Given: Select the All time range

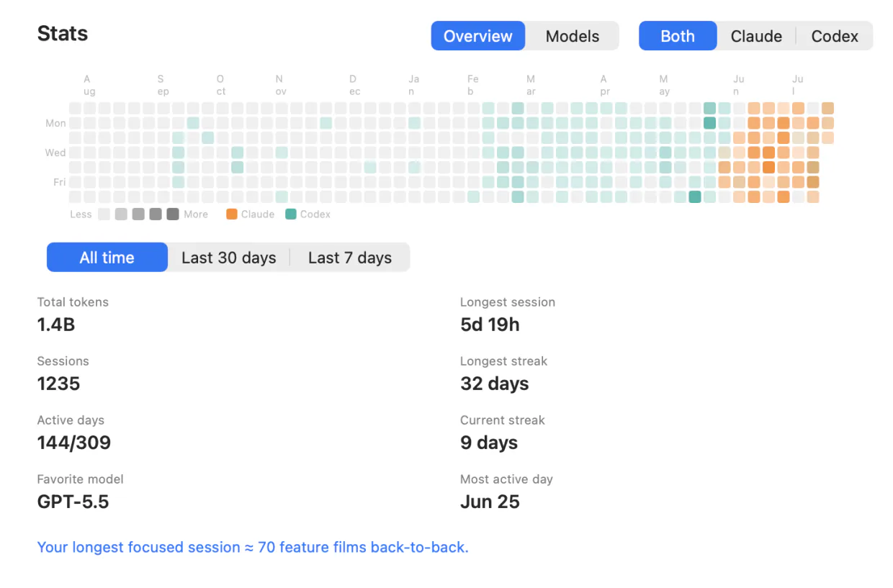Looking at the screenshot, I should [x=107, y=258].
